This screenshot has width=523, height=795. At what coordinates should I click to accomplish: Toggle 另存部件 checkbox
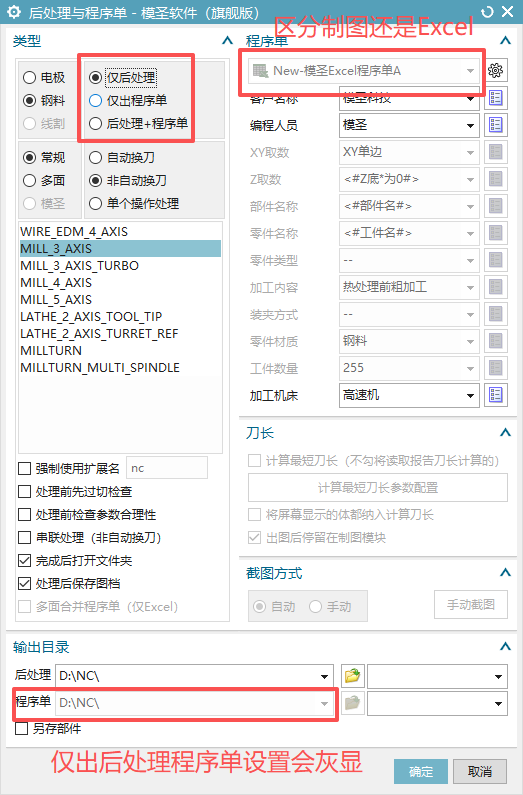point(48,729)
